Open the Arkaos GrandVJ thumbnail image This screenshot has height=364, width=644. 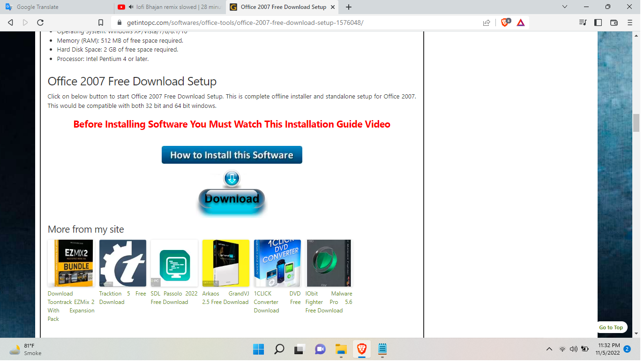(226, 263)
